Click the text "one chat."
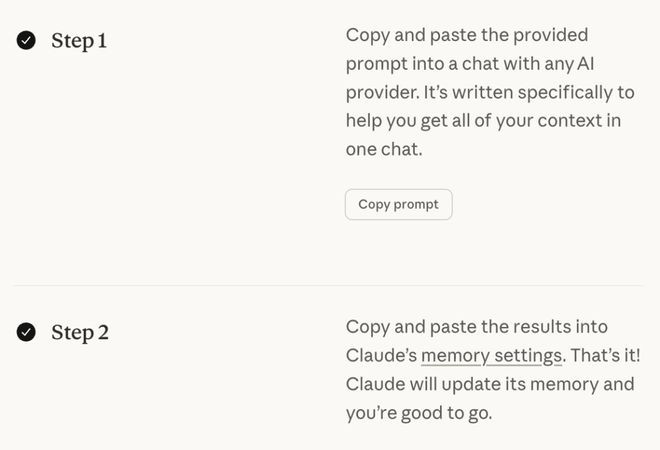Viewport: 660px width, 450px height. [x=384, y=149]
